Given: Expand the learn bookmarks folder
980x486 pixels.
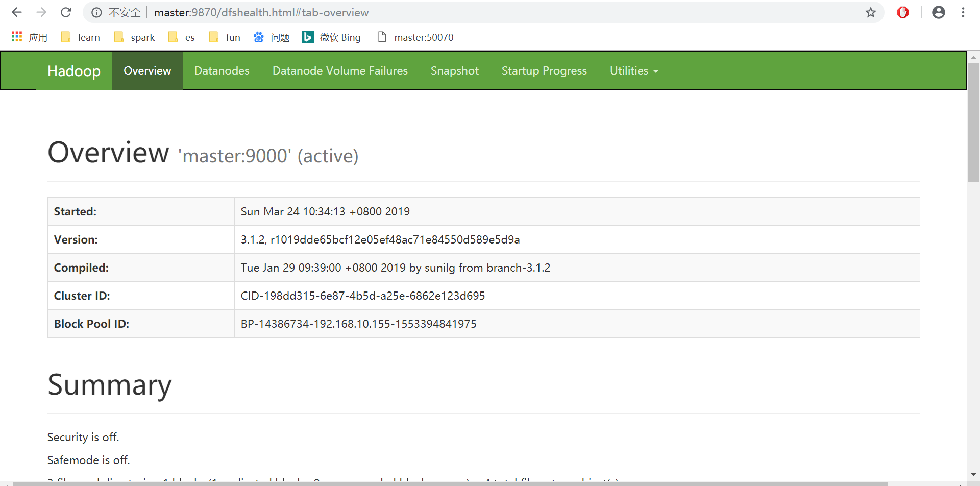Looking at the screenshot, I should coord(80,37).
